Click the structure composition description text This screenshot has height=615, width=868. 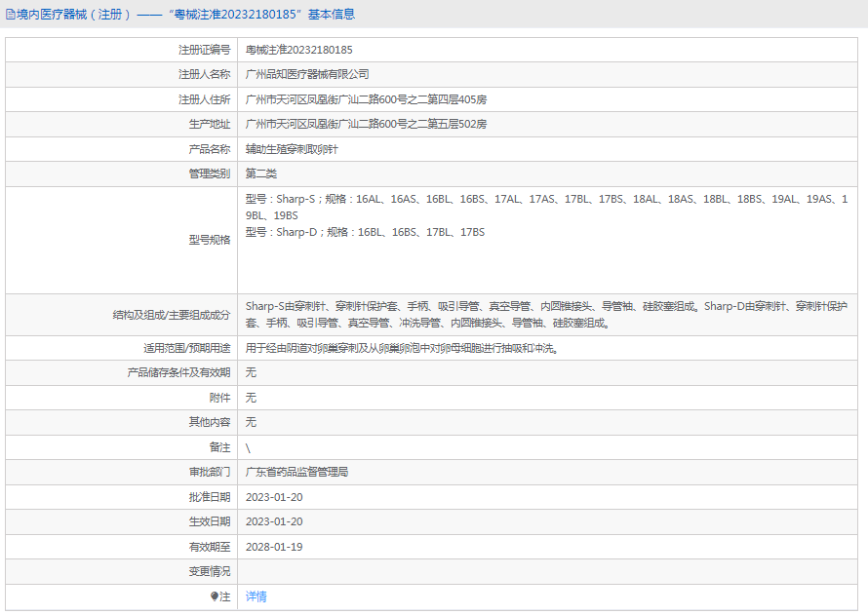546,314
